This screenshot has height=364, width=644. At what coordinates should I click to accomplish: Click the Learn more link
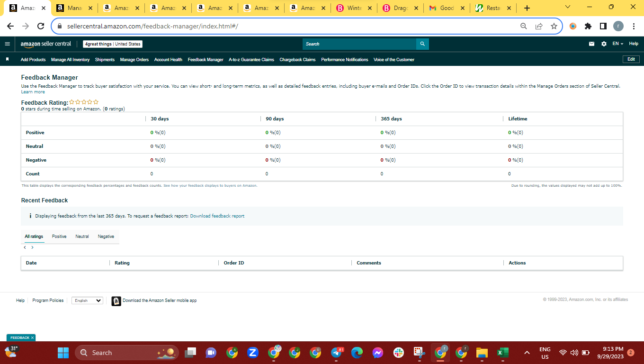(33, 92)
